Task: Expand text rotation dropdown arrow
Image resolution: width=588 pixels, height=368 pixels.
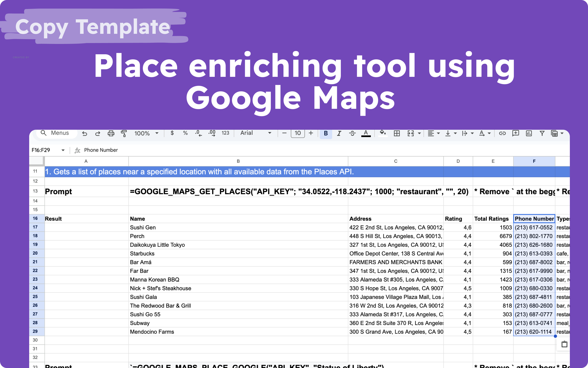Action: pos(489,133)
